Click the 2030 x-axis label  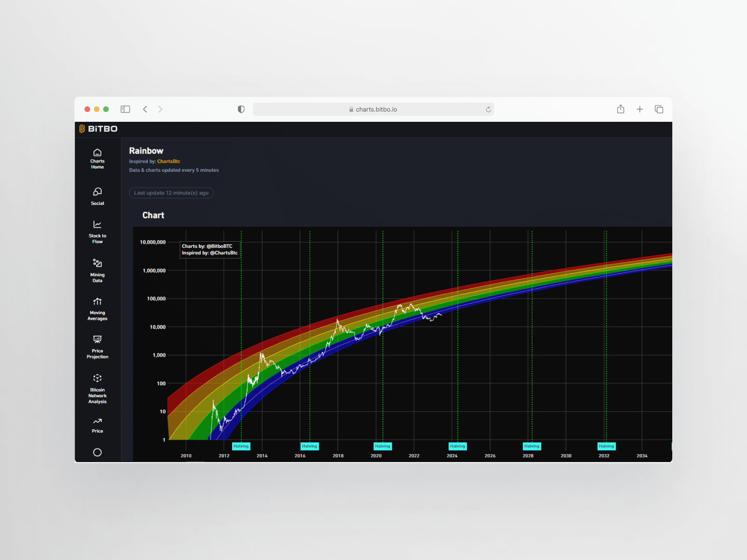coord(566,456)
